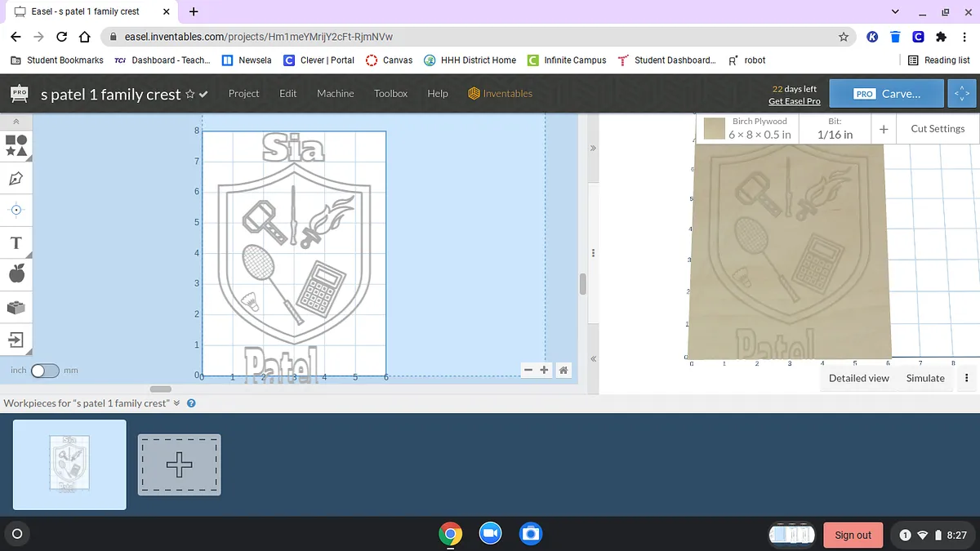Reset canvas view with home icon
Screen dimensions: 980x551
[563, 371]
